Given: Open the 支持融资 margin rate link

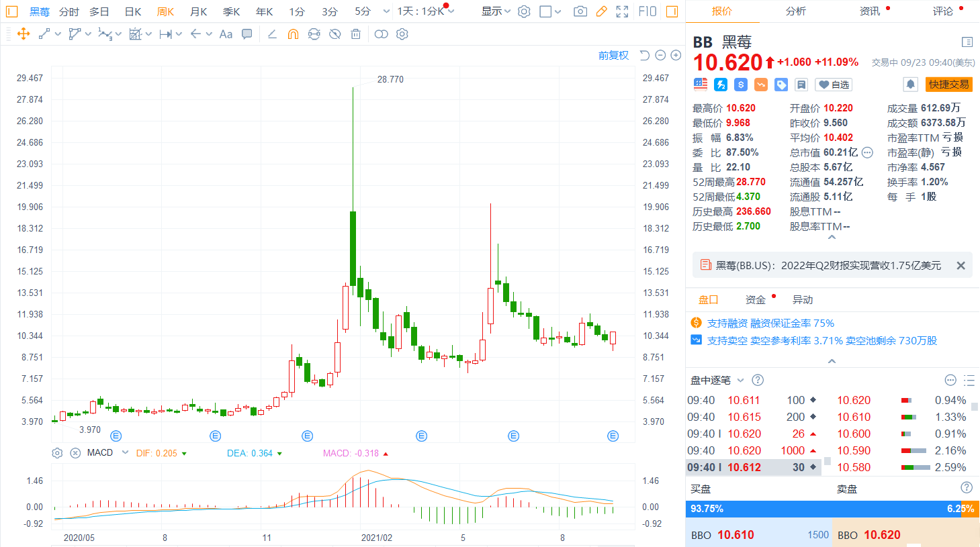Looking at the screenshot, I should pos(770,324).
